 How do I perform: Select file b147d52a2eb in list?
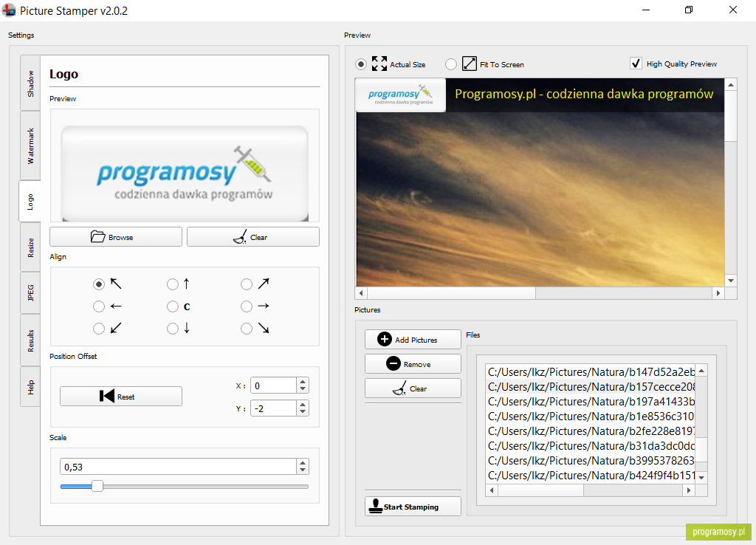591,372
